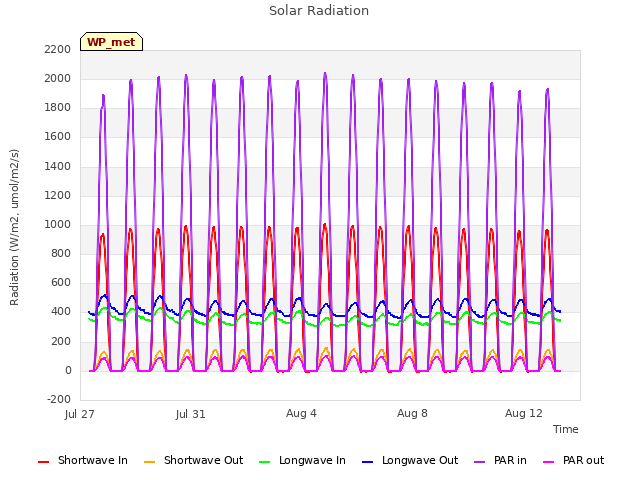Click the 1400 y-axis tick label
The width and height of the screenshot is (640, 480).
[x=58, y=166]
